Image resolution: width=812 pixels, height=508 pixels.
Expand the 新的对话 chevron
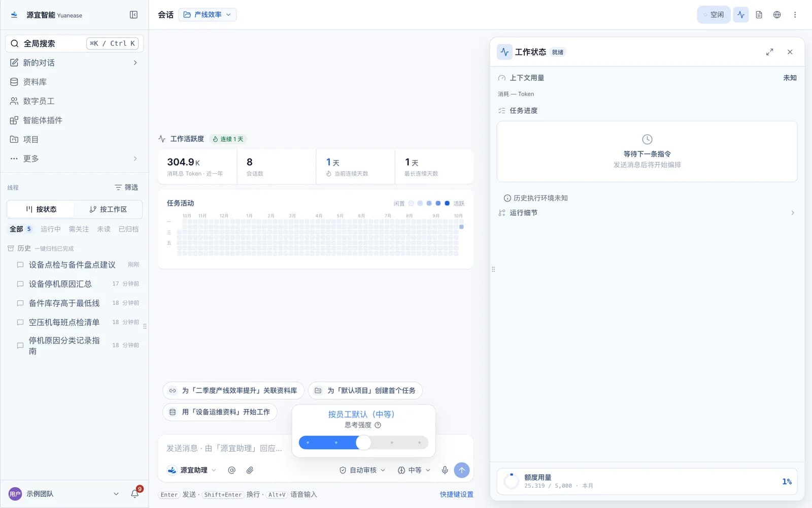135,62
